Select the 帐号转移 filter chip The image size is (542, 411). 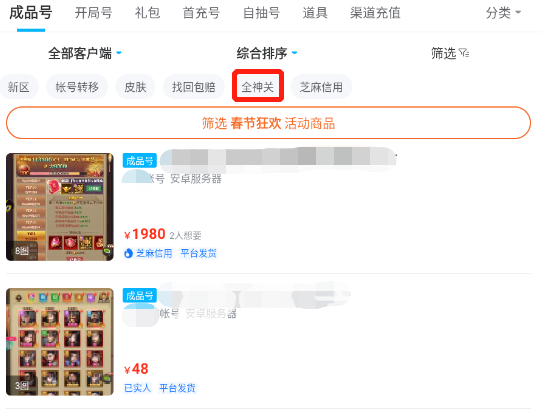[77, 86]
